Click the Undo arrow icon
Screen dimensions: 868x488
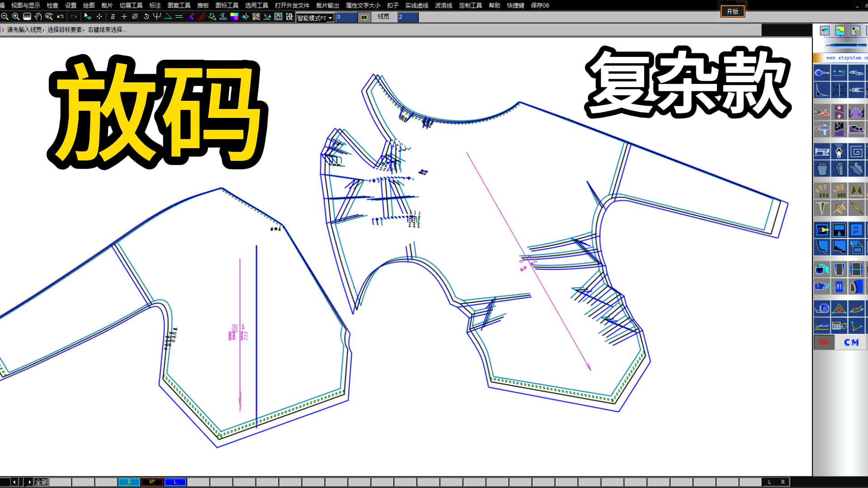tap(61, 17)
